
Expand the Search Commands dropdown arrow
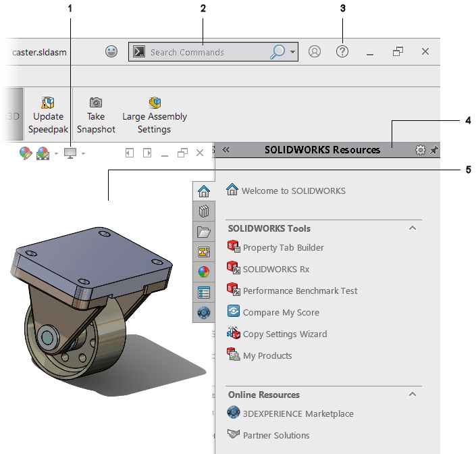(293, 52)
